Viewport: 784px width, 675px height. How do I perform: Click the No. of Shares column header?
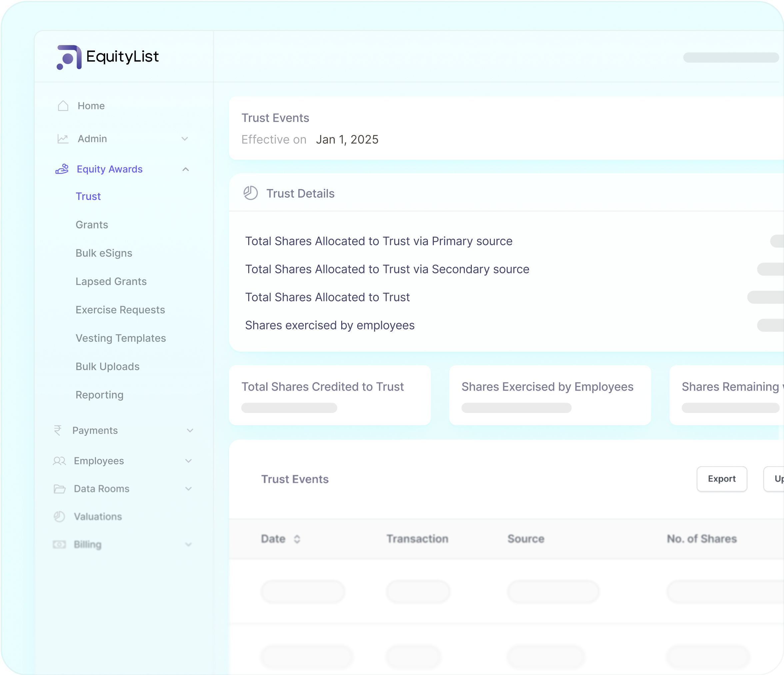click(x=702, y=539)
